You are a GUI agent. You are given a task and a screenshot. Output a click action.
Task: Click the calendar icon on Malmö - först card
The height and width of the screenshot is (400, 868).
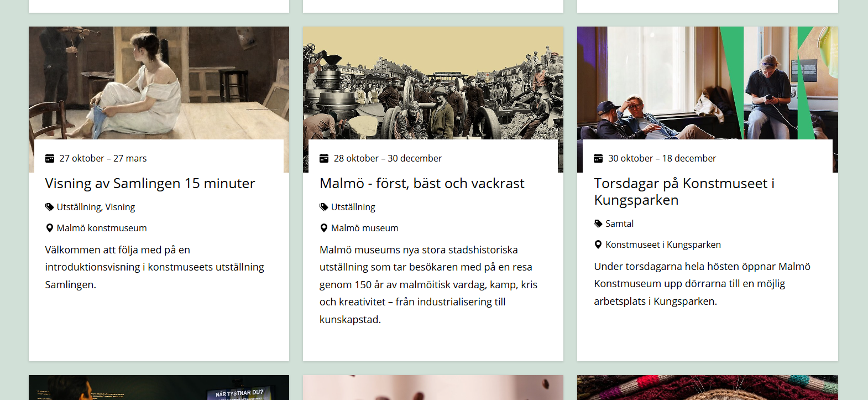tap(324, 158)
